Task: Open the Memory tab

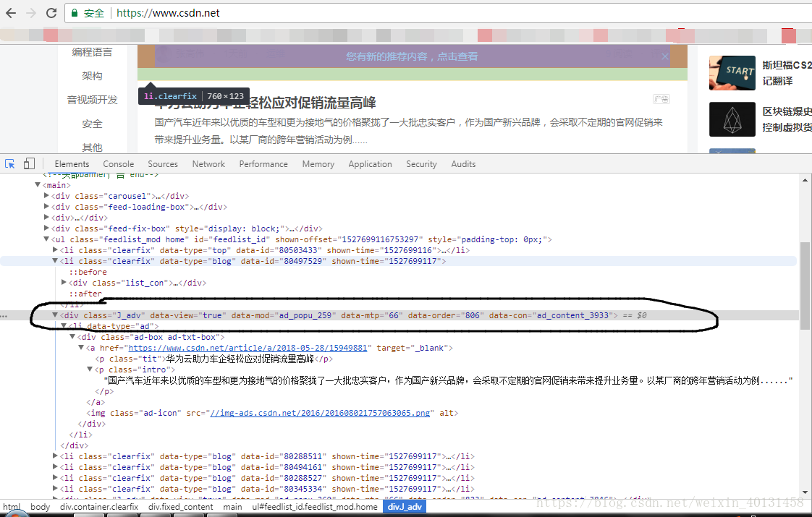Action: point(318,164)
